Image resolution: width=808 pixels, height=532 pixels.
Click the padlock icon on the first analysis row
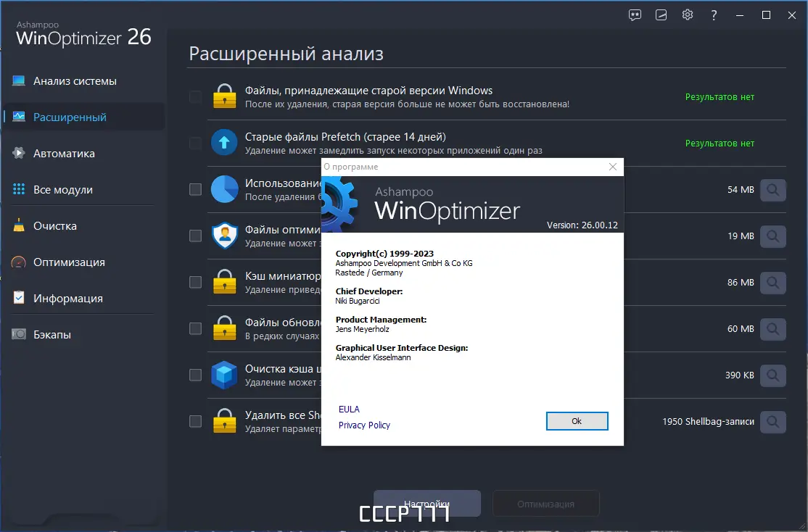225,96
